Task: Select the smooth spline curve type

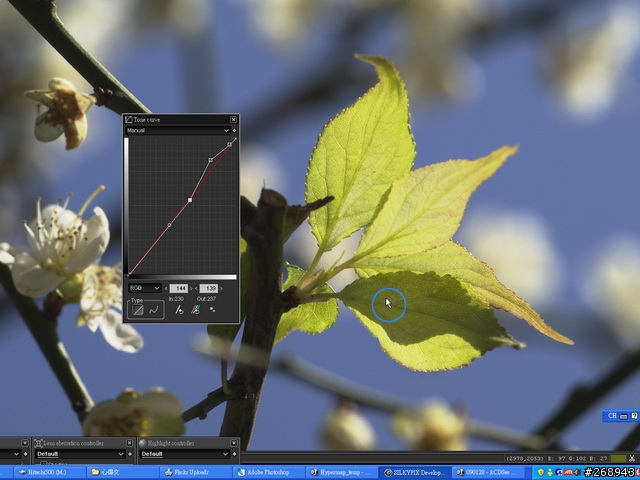Action: 153,311
